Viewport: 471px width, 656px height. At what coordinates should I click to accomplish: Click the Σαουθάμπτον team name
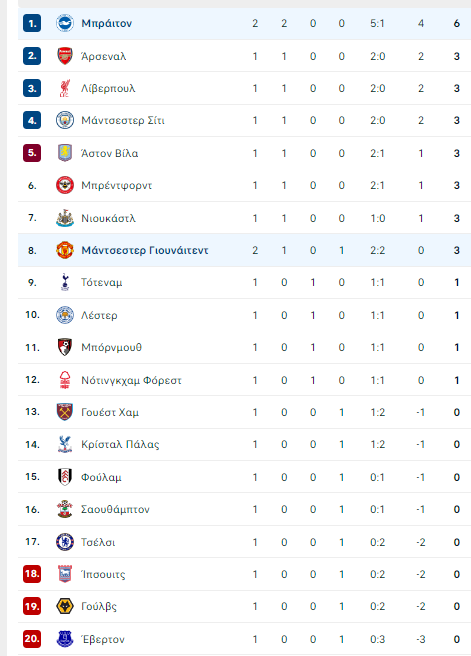[x=115, y=510]
